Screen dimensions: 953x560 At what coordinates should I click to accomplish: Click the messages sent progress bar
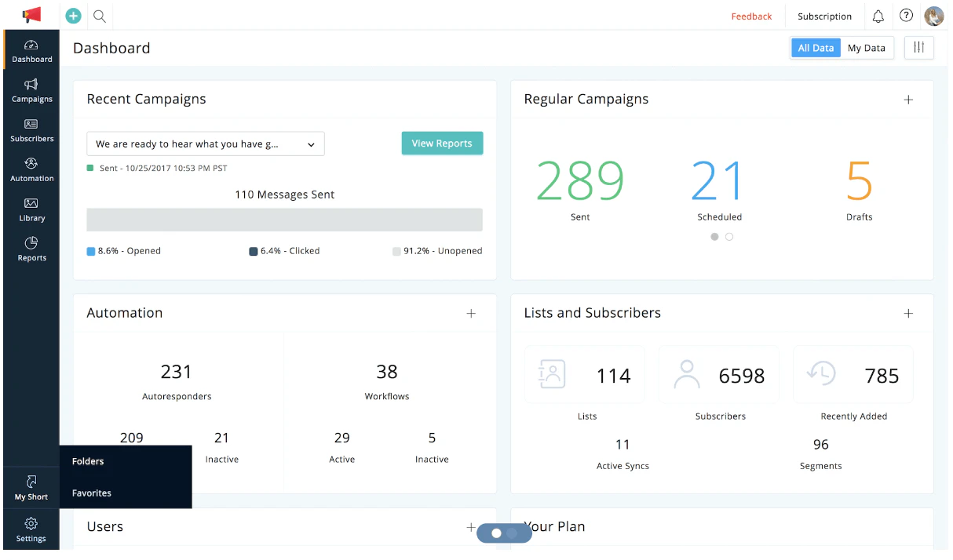coord(284,220)
